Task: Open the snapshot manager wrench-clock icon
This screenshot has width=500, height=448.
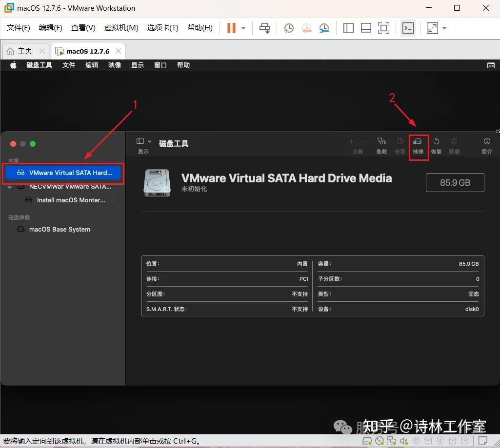Action: (x=324, y=28)
